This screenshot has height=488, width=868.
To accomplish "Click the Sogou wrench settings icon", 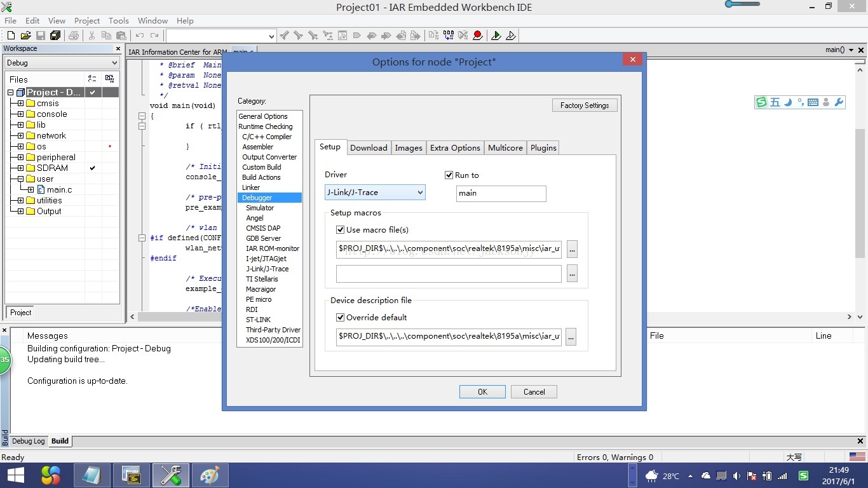I will 839,102.
